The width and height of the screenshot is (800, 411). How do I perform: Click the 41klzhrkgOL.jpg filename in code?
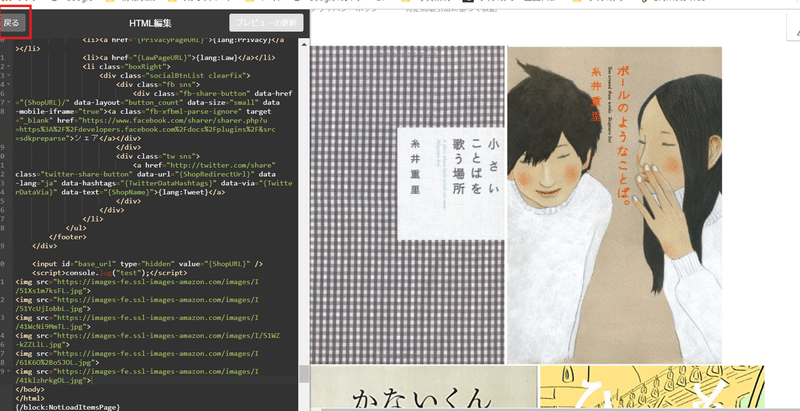(x=52, y=380)
